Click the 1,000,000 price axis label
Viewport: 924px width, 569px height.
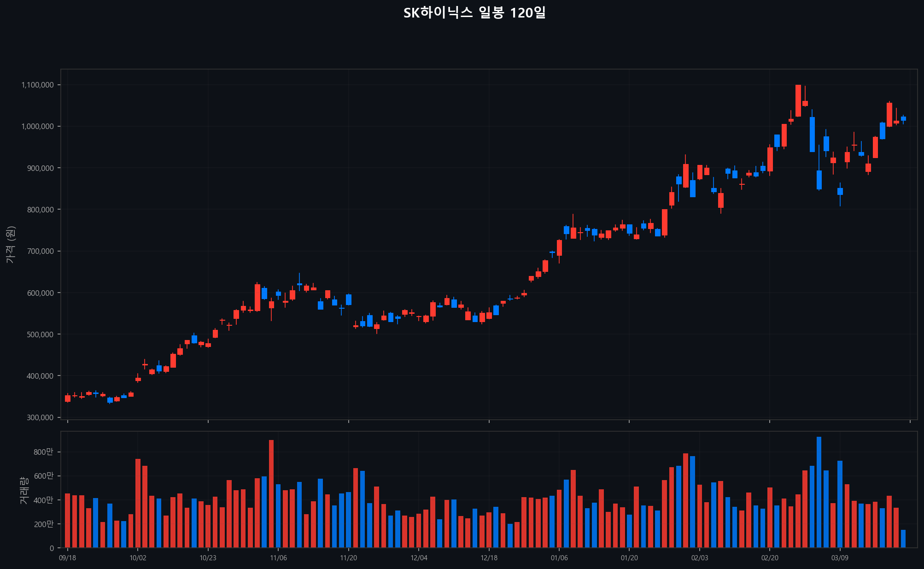tap(37, 126)
